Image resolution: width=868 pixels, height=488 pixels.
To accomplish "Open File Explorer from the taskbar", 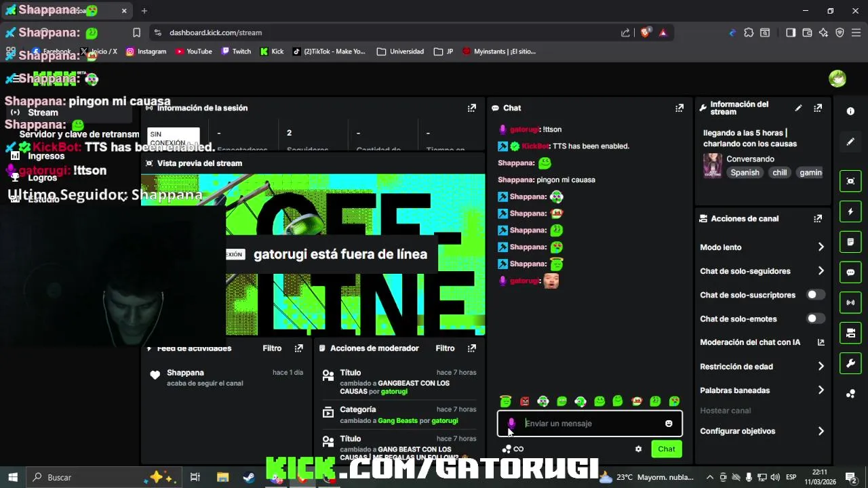I will tap(222, 477).
